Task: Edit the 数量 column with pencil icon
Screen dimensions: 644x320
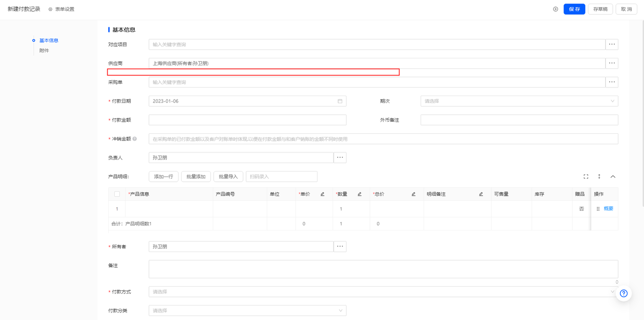Action: pyautogui.click(x=359, y=194)
